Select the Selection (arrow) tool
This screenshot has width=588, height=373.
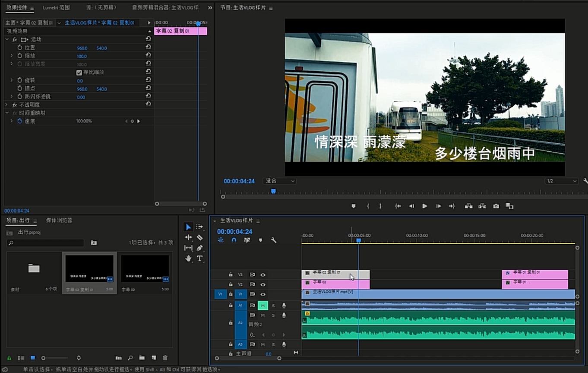pyautogui.click(x=188, y=227)
